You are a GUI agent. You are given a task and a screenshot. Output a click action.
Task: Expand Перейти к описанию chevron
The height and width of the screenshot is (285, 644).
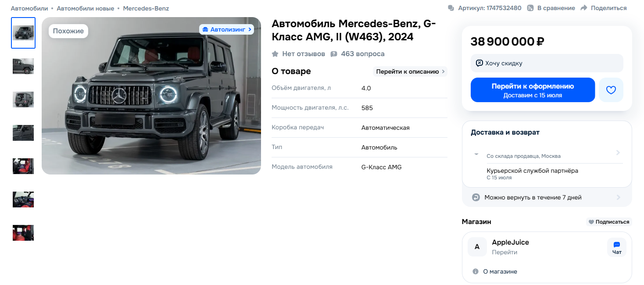tap(443, 71)
